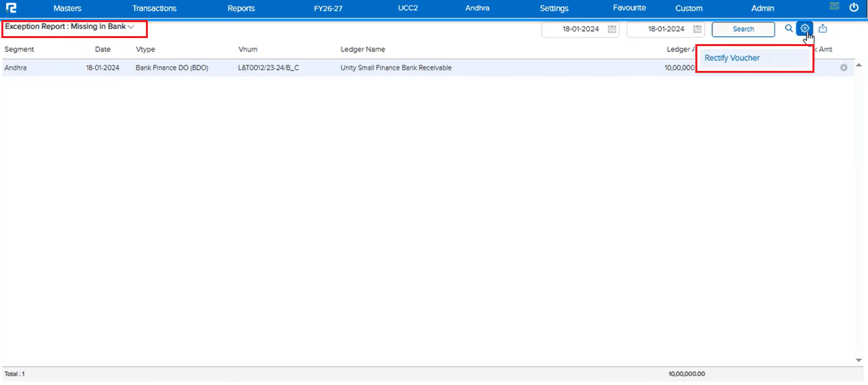Click the scrollbar up arrow
The height and width of the screenshot is (385, 868).
pos(859,64)
